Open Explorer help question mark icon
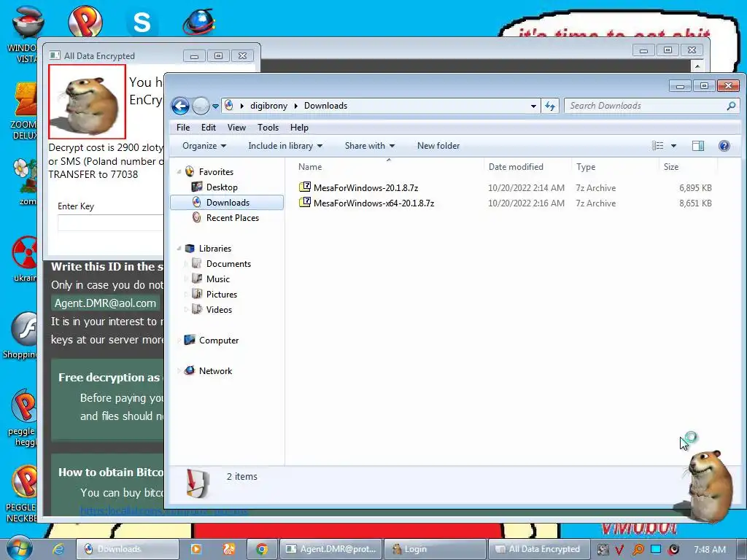747x560 pixels. [x=724, y=146]
